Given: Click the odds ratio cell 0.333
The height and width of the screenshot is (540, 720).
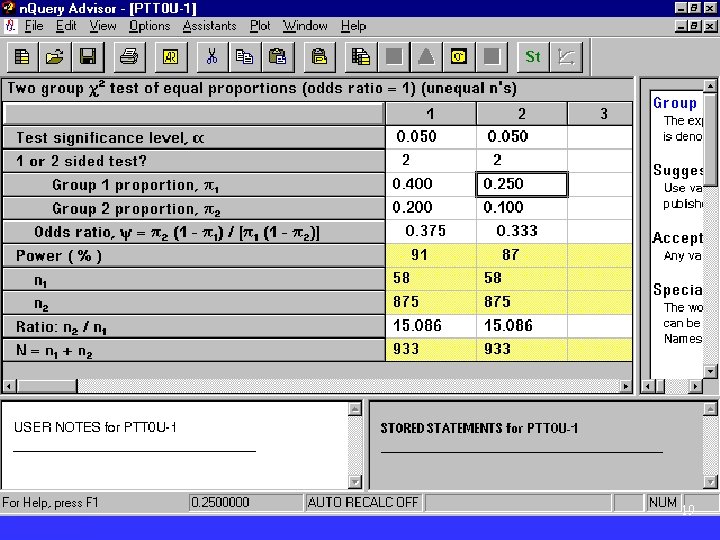Looking at the screenshot, I should [x=522, y=231].
